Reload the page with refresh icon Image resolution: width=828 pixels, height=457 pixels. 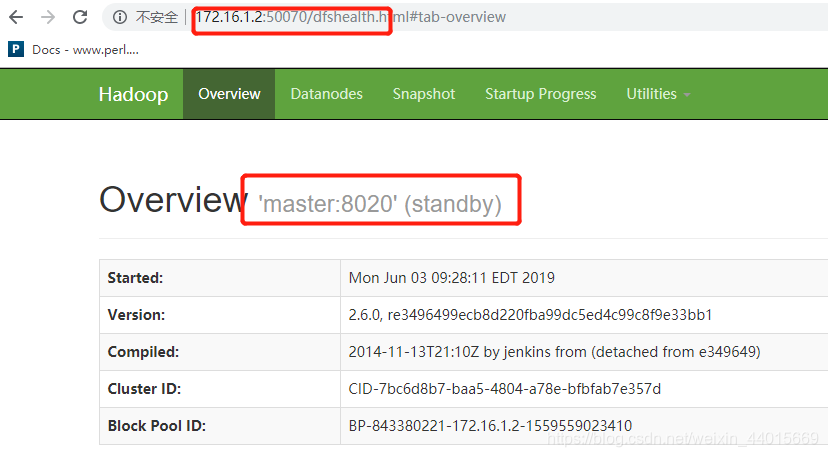click(80, 17)
